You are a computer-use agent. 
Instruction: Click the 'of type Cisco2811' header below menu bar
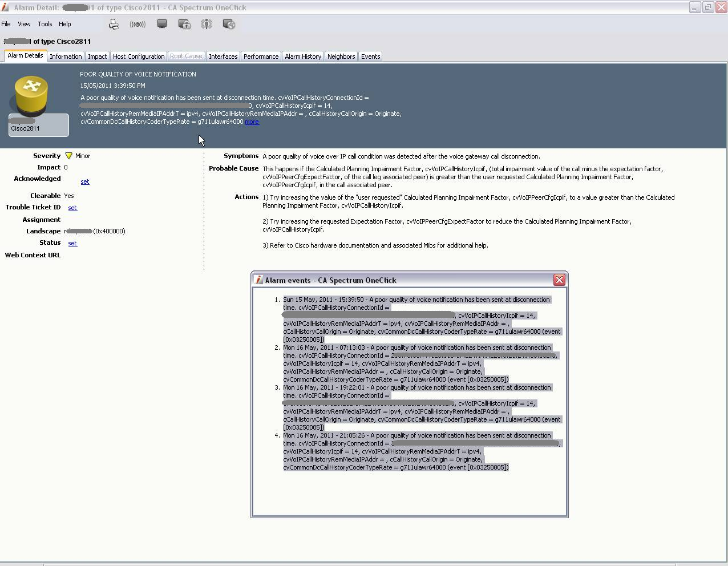[62, 42]
